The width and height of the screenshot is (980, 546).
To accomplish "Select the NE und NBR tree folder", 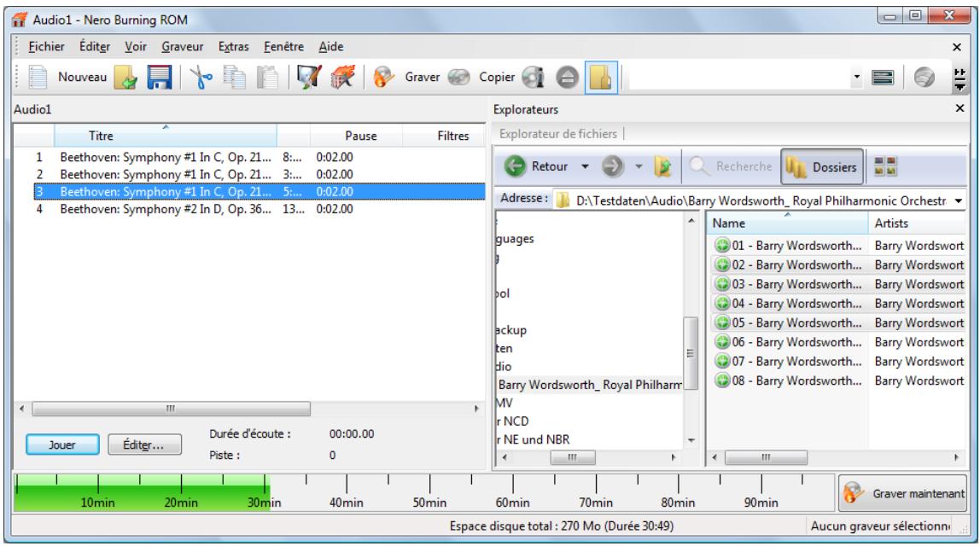I will 534,440.
